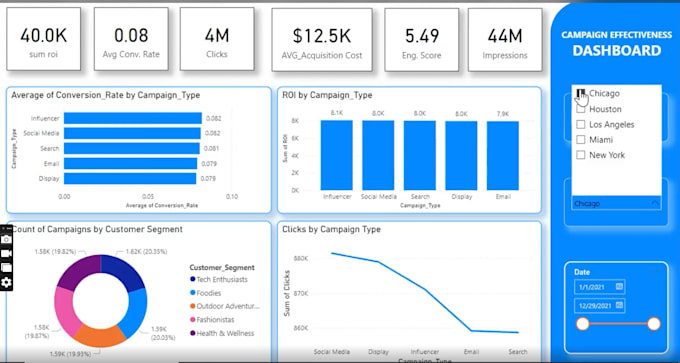Check the Miami city checkbox
The image size is (680, 363).
(x=581, y=140)
